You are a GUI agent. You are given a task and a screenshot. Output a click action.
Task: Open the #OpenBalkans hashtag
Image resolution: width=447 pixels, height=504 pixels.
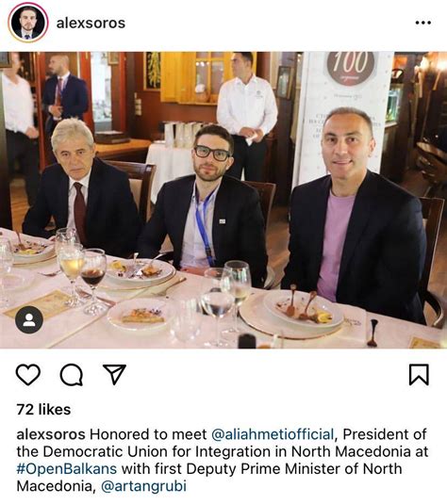tap(67, 468)
